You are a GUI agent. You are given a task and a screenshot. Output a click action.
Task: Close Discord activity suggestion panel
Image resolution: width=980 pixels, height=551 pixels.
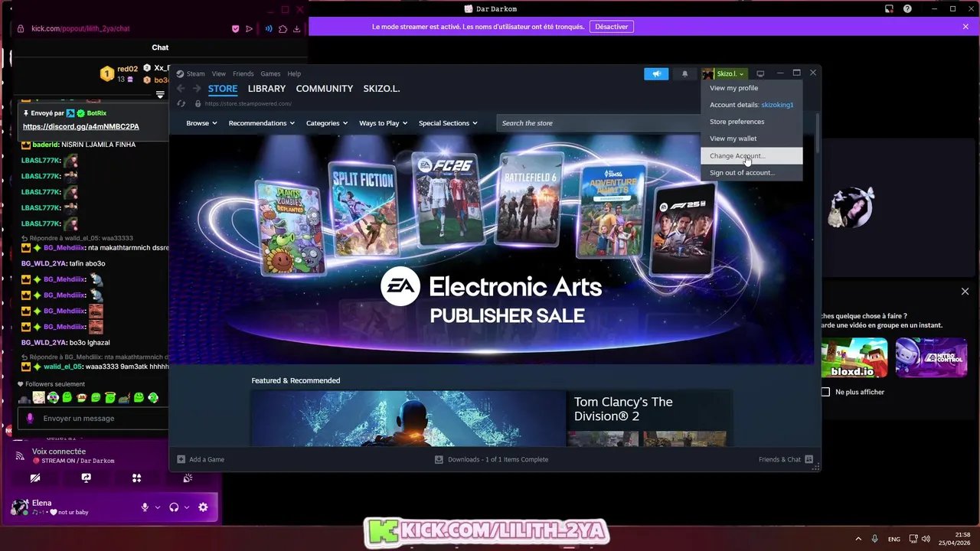click(965, 292)
